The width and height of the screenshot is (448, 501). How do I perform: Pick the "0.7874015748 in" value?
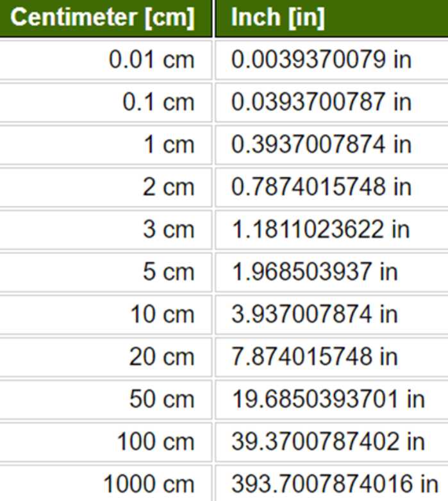click(x=321, y=187)
